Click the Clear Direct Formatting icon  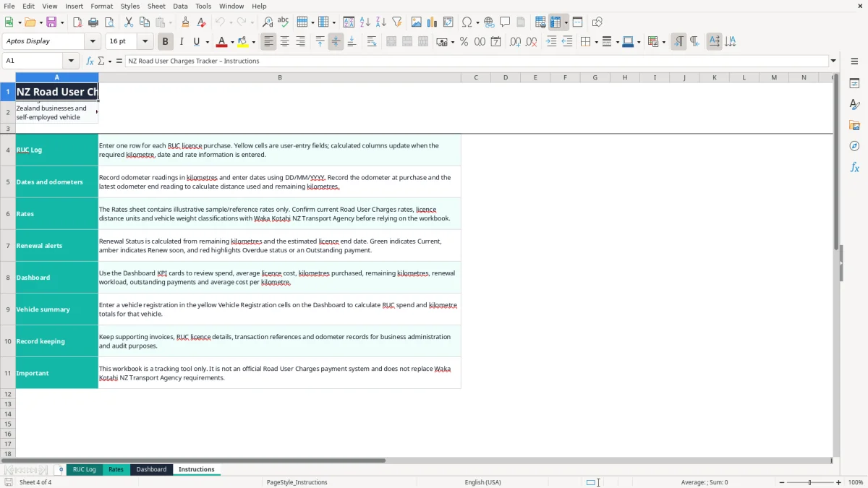[x=201, y=22]
